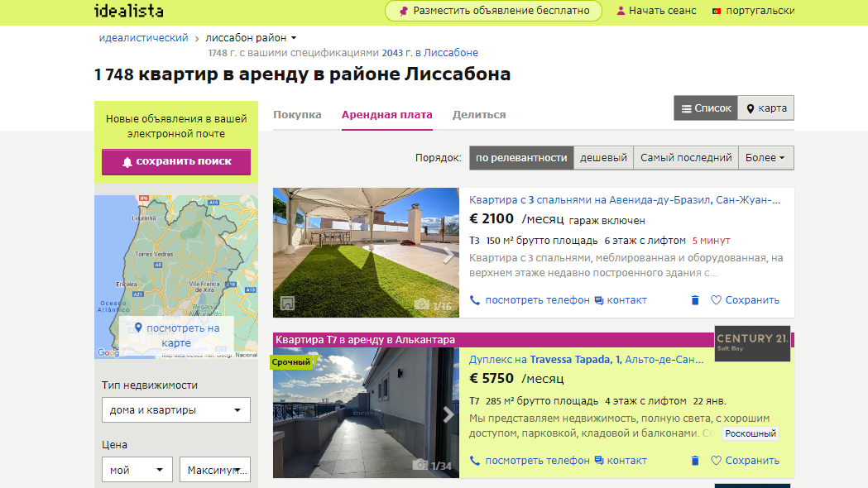Viewport: 868px width, 488px height.
Task: Open the Делиться tab
Action: point(479,115)
